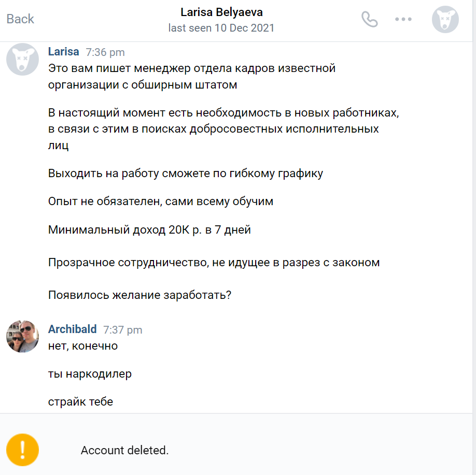476x475 pixels.
Task: Select the message saying нет, конечно
Action: point(83,346)
